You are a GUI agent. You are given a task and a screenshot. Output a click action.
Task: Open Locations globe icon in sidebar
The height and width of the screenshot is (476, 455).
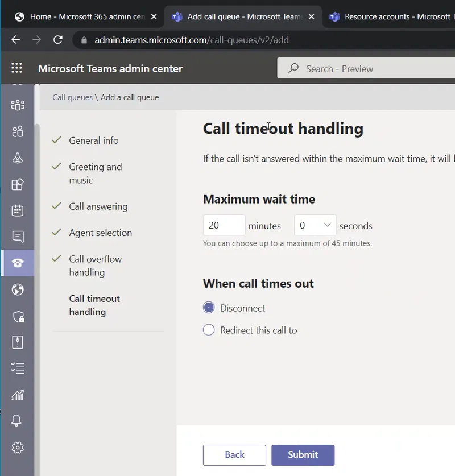(18, 290)
